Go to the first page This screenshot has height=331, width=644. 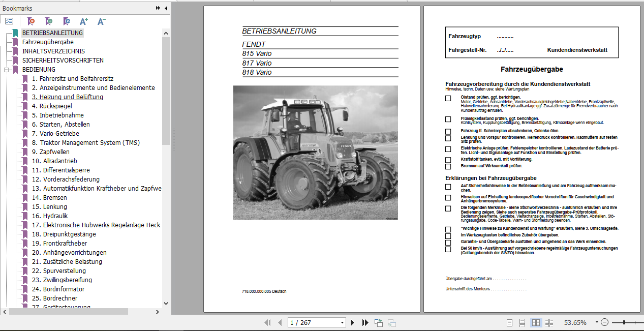point(267,322)
